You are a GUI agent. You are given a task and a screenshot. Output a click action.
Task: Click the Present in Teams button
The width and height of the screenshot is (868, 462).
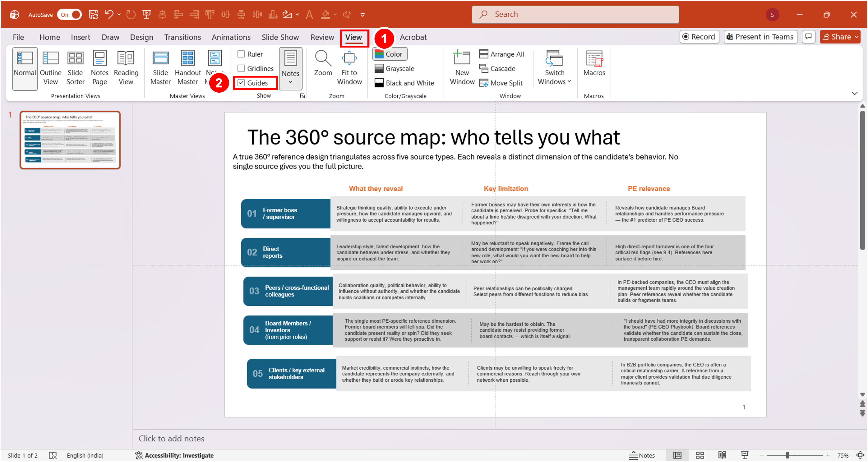(x=760, y=37)
